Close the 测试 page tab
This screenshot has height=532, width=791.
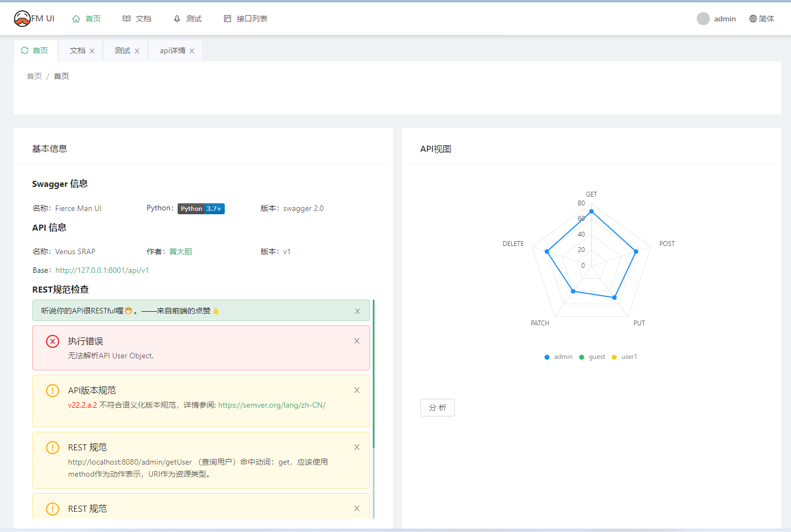pyautogui.click(x=137, y=51)
